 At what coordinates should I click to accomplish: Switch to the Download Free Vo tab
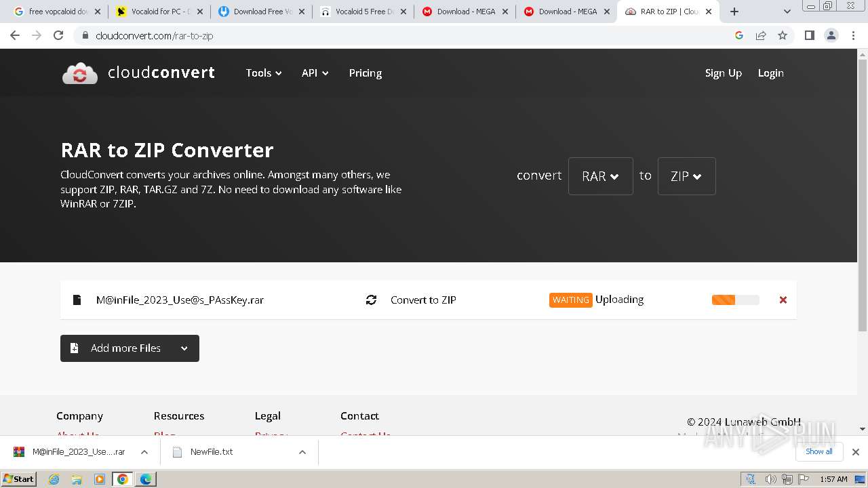point(261,12)
